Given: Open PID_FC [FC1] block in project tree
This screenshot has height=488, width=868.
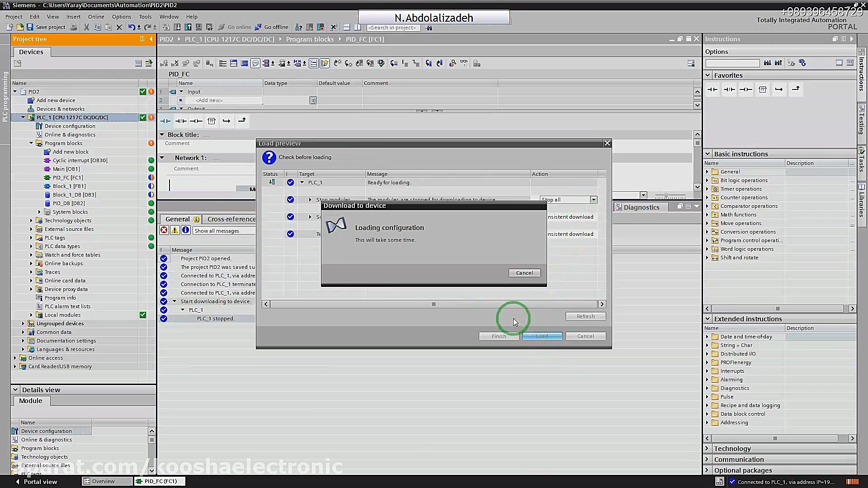Looking at the screenshot, I should (x=67, y=178).
